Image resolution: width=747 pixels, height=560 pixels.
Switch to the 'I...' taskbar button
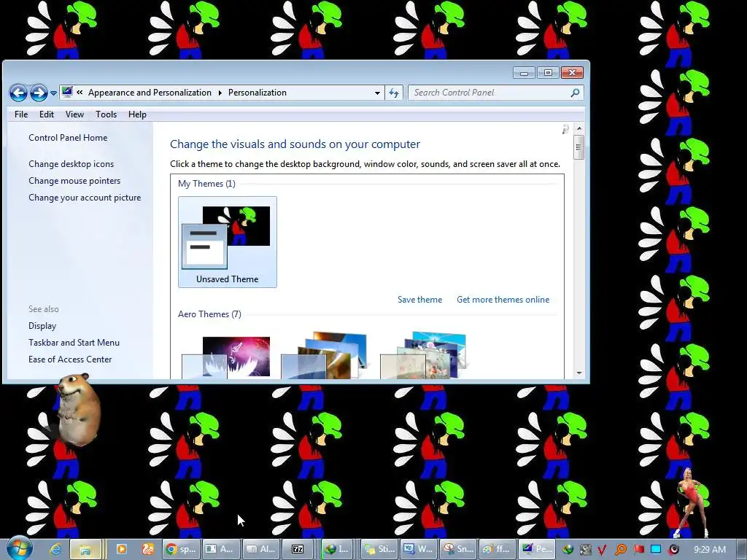(337, 549)
